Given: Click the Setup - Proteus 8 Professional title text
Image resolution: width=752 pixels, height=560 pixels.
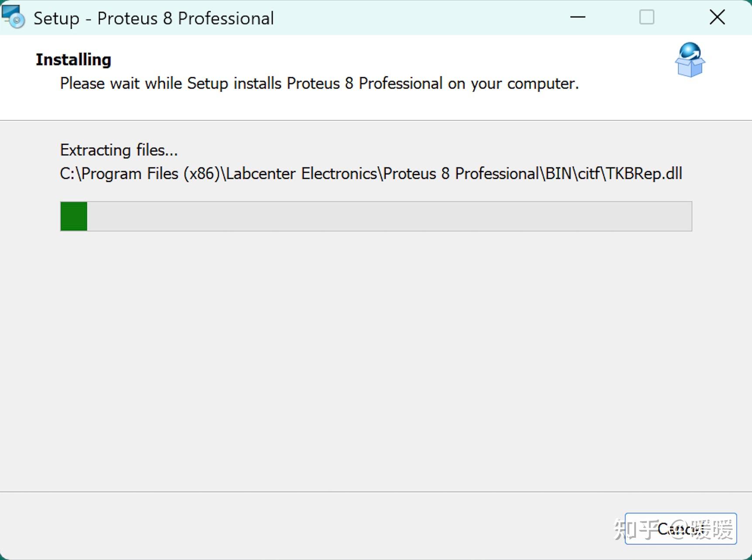Looking at the screenshot, I should pyautogui.click(x=154, y=17).
